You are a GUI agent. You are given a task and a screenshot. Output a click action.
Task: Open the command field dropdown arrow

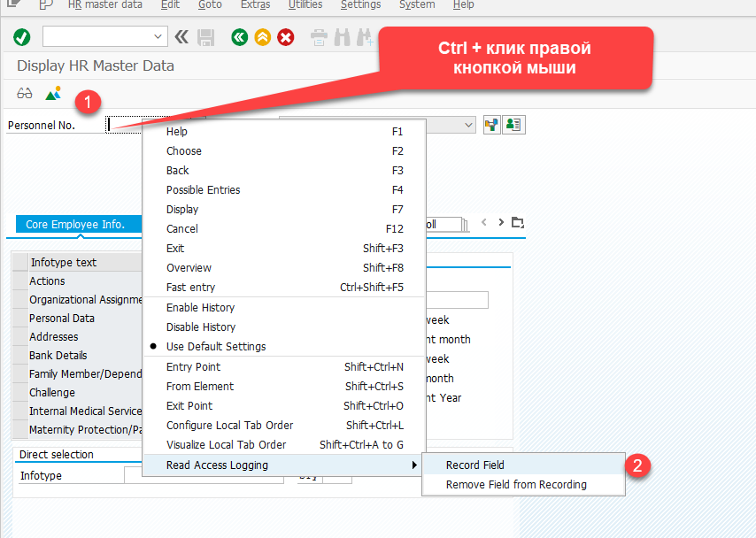[158, 36]
